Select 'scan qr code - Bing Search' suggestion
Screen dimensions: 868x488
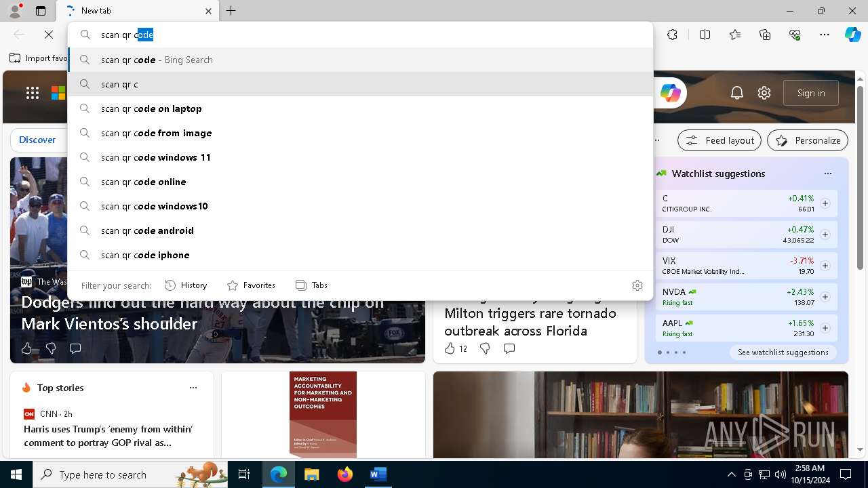tap(360, 60)
